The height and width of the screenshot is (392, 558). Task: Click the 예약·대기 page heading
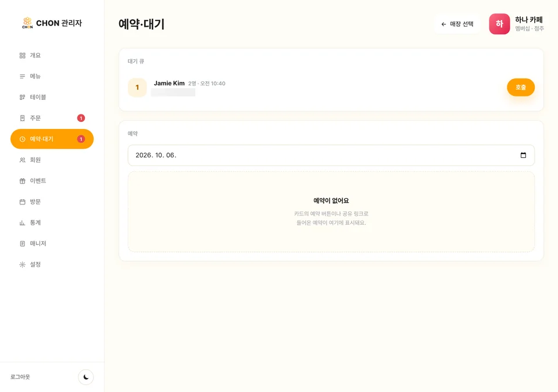pos(142,24)
